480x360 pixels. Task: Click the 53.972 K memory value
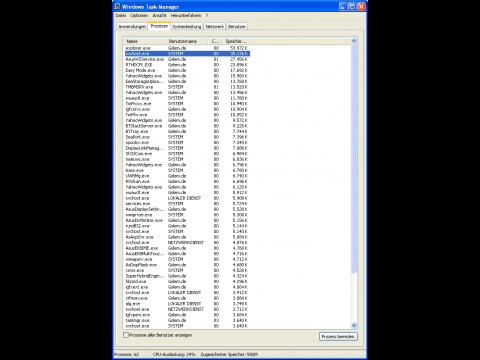click(x=239, y=48)
